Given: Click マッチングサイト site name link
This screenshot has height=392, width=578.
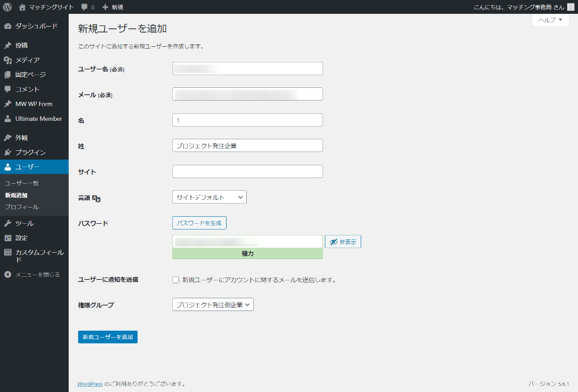Looking at the screenshot, I should (x=51, y=7).
